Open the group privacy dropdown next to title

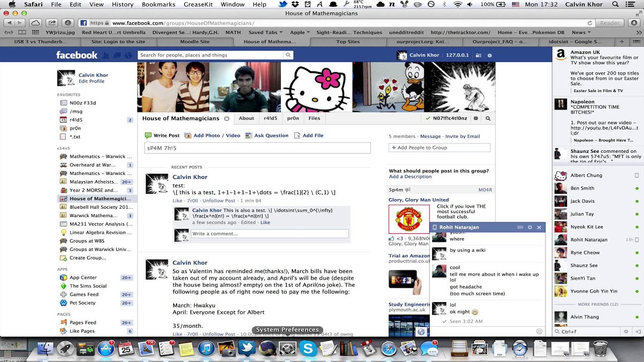226,119
